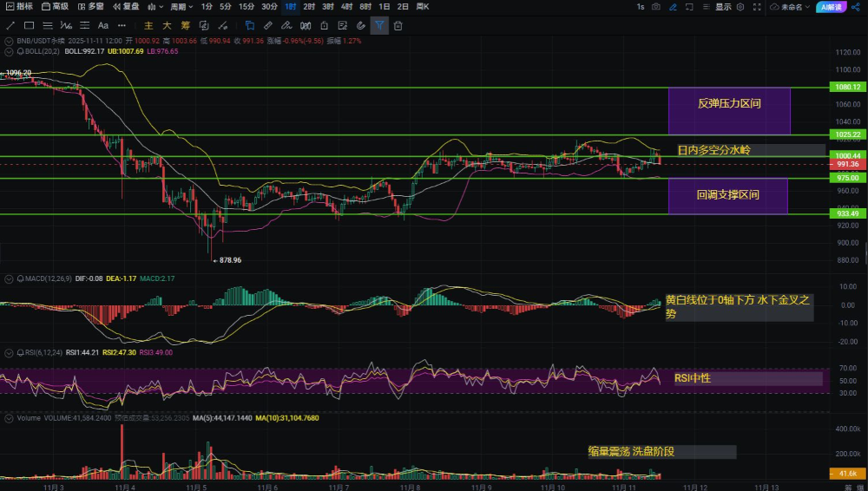Click the magnet candle-snap icon
868x491 pixels.
pos(306,25)
